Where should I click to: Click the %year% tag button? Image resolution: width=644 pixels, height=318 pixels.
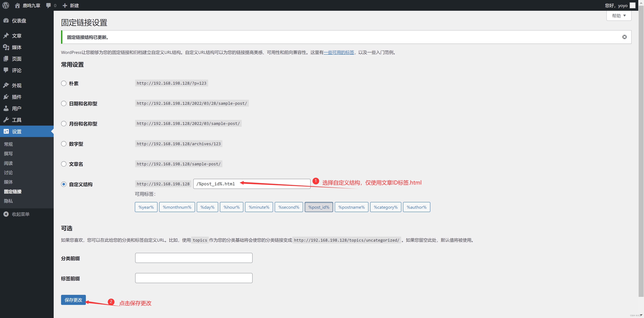[146, 207]
